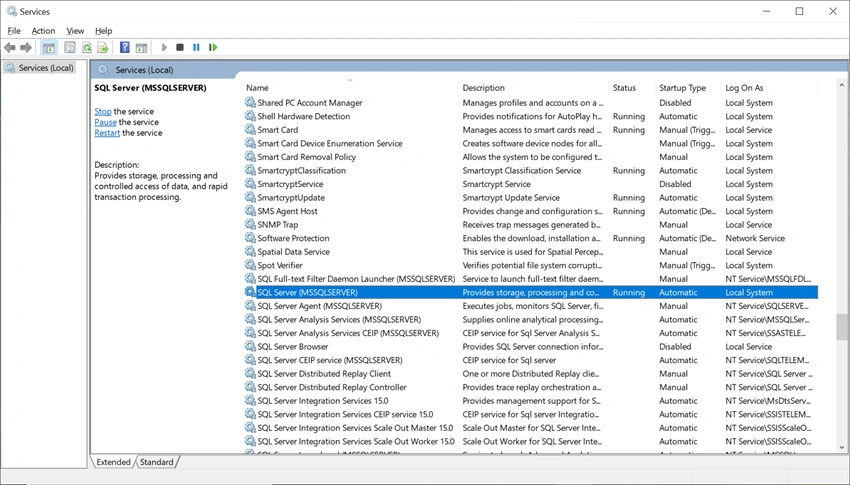The height and width of the screenshot is (485, 850).
Task: Toggle Show/Hide Console Tree icon
Action: (x=49, y=48)
